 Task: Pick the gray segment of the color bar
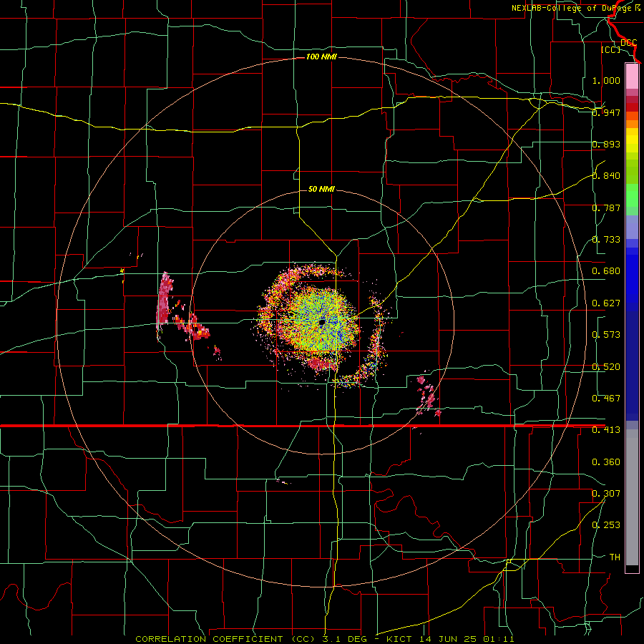(x=632, y=497)
